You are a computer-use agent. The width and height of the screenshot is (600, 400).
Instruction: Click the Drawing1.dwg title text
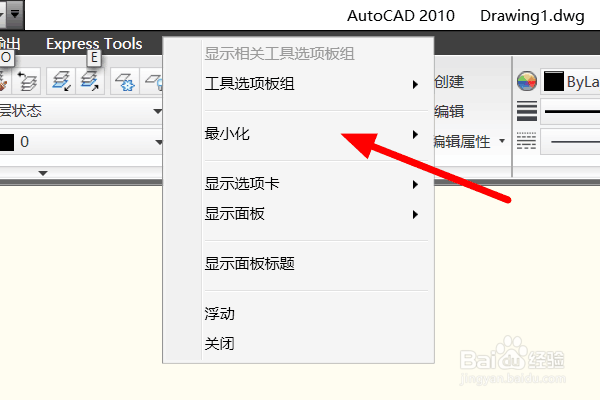pos(532,16)
